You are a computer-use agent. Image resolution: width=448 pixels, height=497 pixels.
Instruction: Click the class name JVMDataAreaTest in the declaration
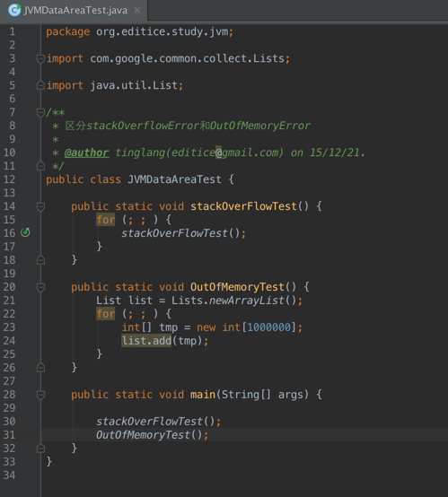[174, 179]
